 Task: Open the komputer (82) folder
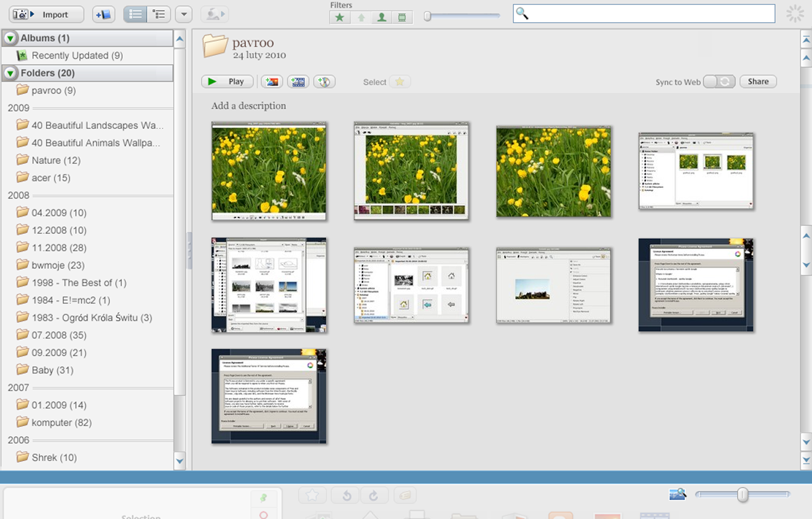coord(61,423)
